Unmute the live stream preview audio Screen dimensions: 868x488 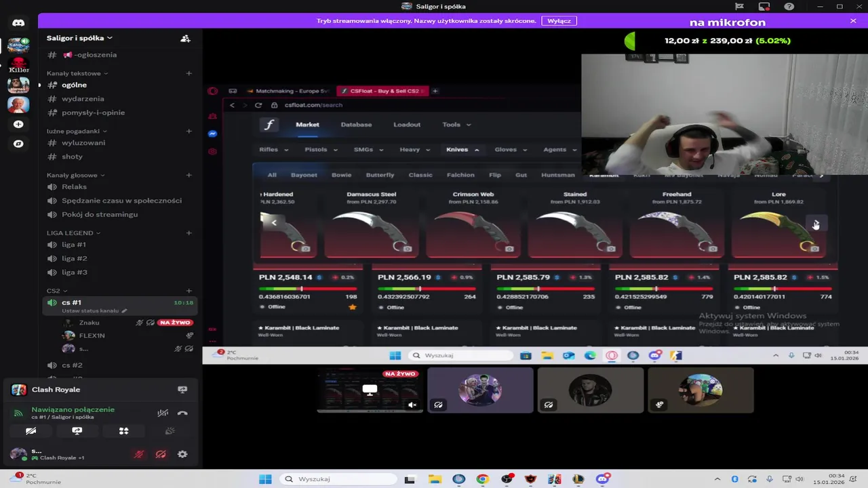(x=412, y=405)
